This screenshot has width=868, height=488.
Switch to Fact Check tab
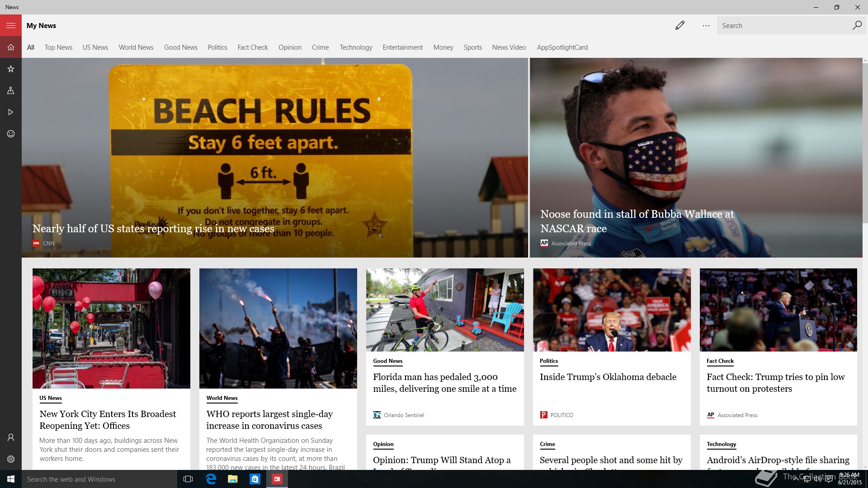point(253,47)
